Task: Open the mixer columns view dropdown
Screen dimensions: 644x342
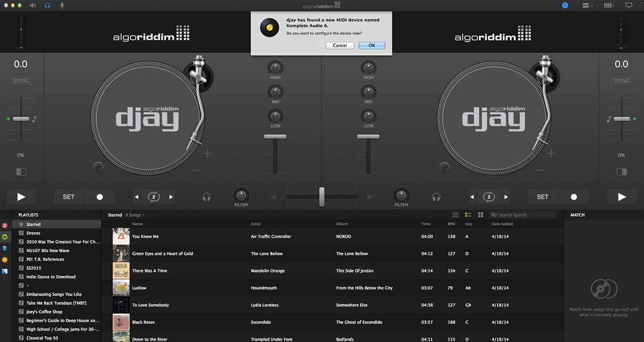Action: click(609, 5)
